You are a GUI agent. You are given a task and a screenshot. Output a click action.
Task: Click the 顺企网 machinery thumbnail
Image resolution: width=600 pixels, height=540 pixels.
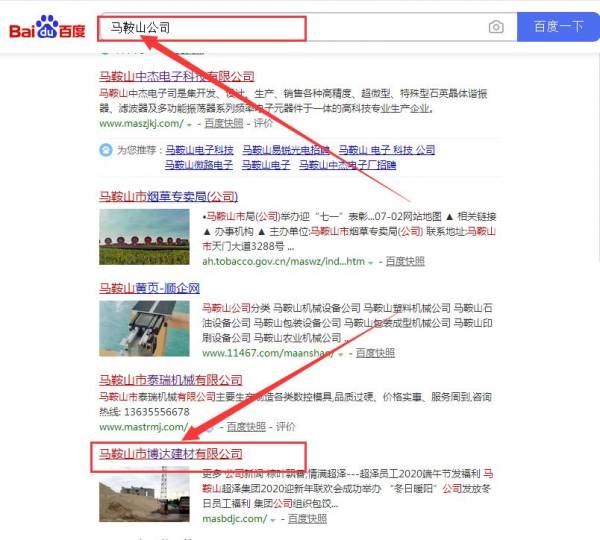(x=144, y=328)
